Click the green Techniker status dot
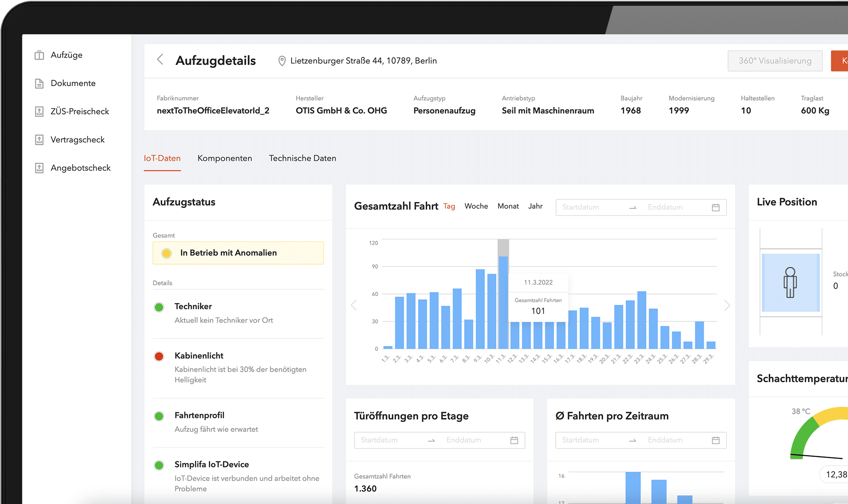848x504 pixels. pos(159,307)
